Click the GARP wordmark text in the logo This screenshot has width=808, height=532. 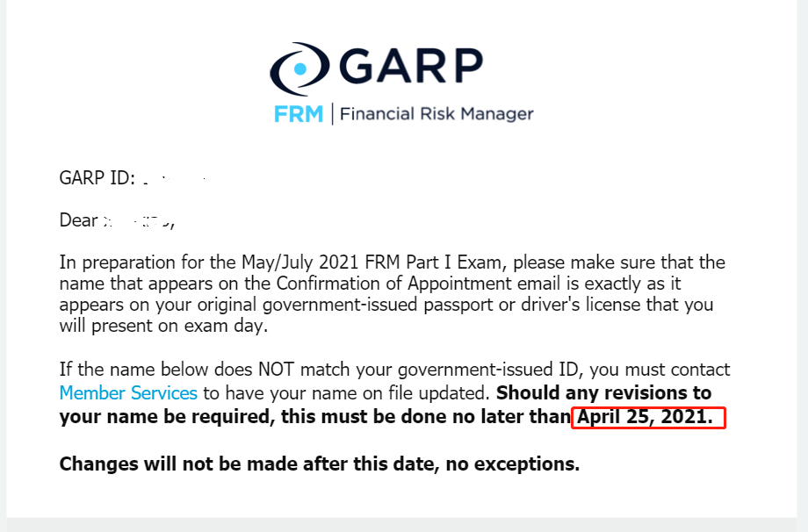click(x=409, y=65)
